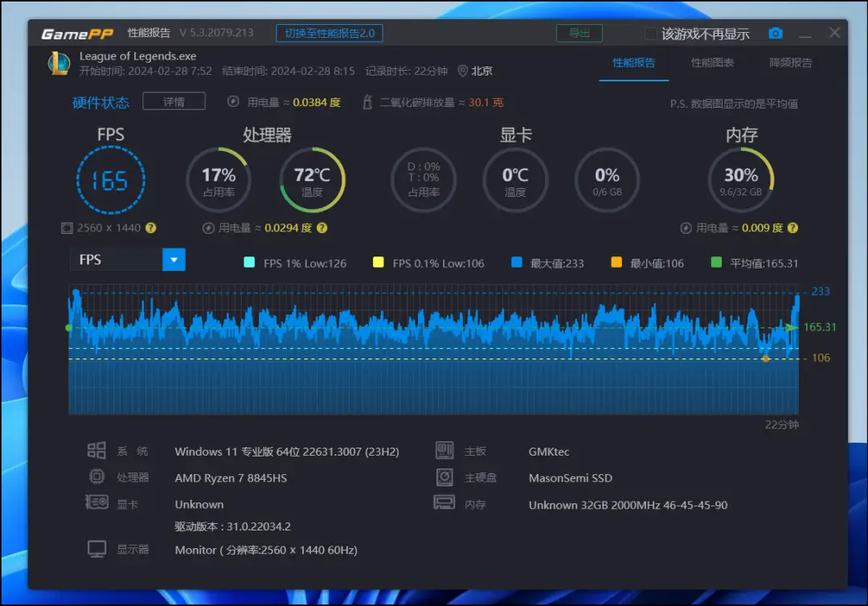Click the Windows system icon in specs list
This screenshot has width=868, height=606.
coord(96,451)
